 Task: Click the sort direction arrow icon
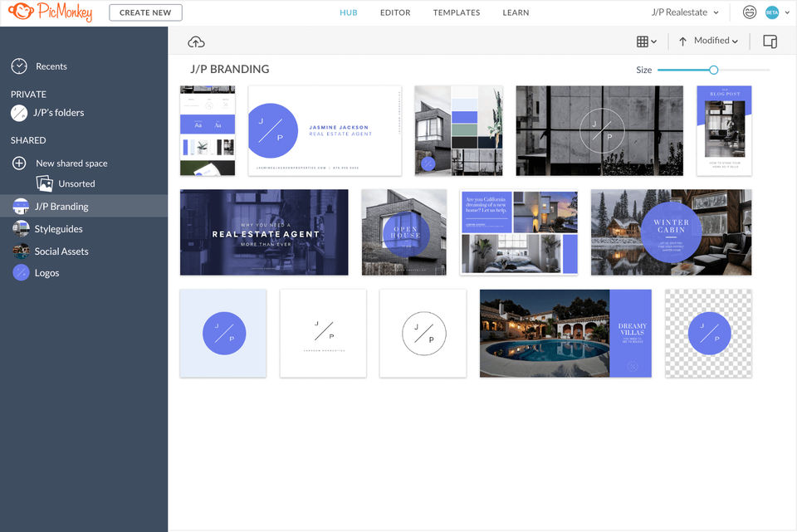click(682, 41)
